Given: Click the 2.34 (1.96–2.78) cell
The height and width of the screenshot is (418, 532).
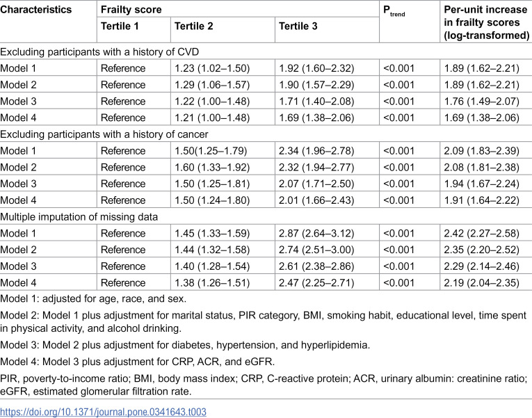Looking at the screenshot, I should tap(316, 151).
